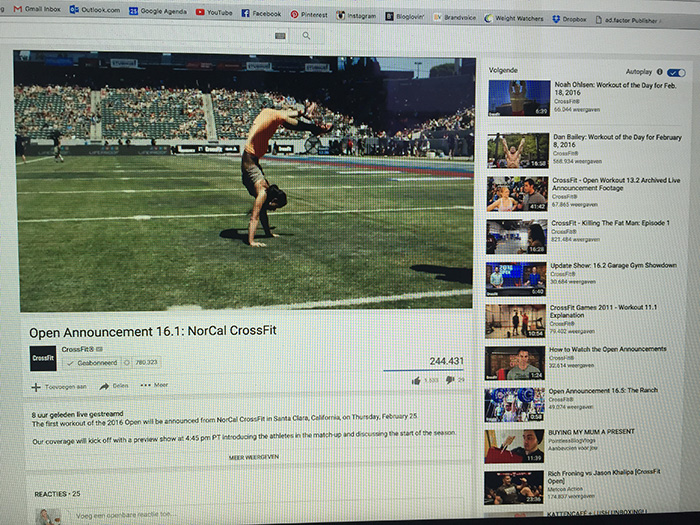Click the CrossFit channel name link
This screenshot has height=525, width=700.
click(x=78, y=349)
